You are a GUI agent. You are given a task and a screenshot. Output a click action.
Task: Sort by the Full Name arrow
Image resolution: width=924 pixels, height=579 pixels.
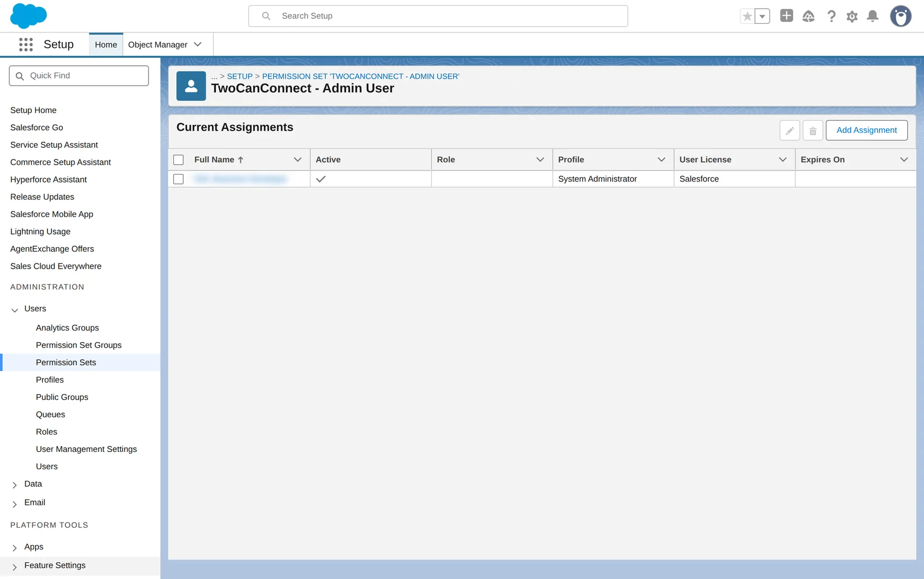241,159
